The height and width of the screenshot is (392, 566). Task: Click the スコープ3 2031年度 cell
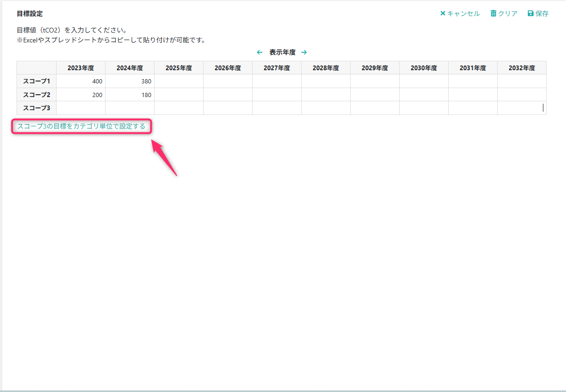[473, 108]
